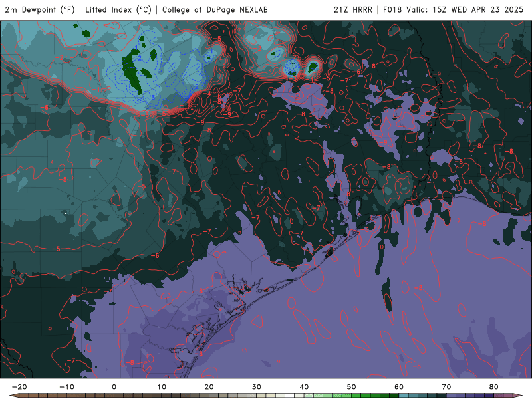
Task: Click the 40 label on the color scale
Action: point(304,387)
